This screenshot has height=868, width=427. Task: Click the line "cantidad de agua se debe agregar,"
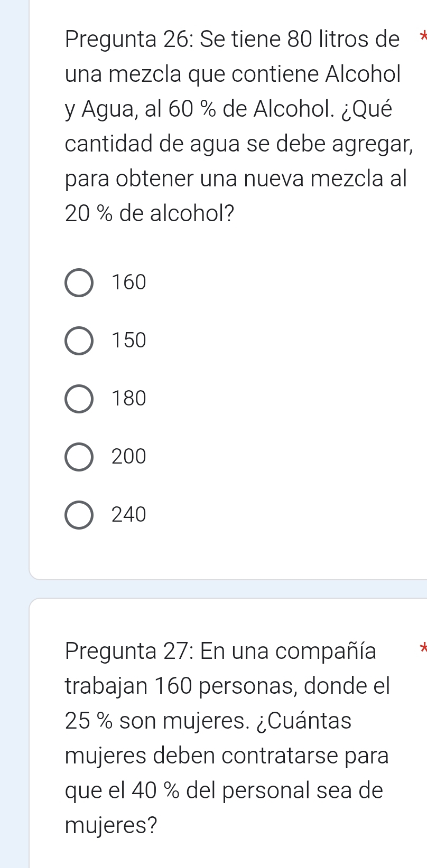tap(238, 144)
